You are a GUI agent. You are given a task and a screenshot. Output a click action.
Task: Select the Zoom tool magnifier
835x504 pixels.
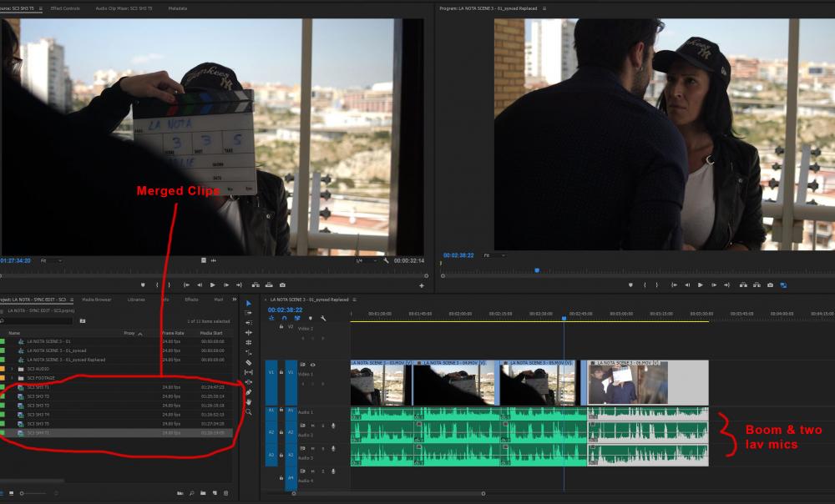[x=249, y=412]
